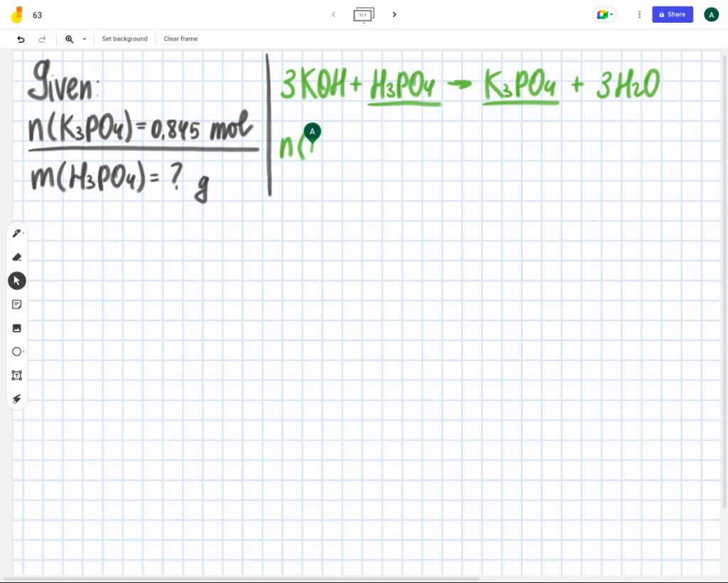Open the Google Meet presentation dropdown

(604, 14)
